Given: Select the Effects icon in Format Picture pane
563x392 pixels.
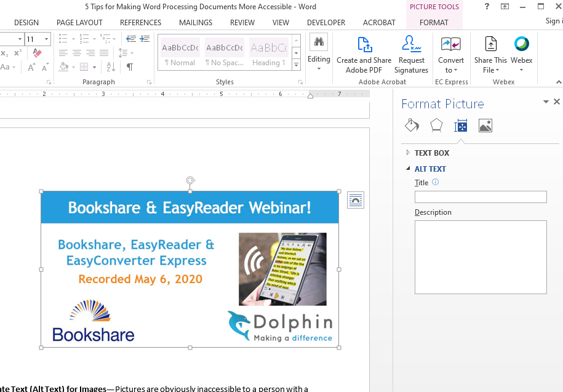Looking at the screenshot, I should click(x=436, y=125).
